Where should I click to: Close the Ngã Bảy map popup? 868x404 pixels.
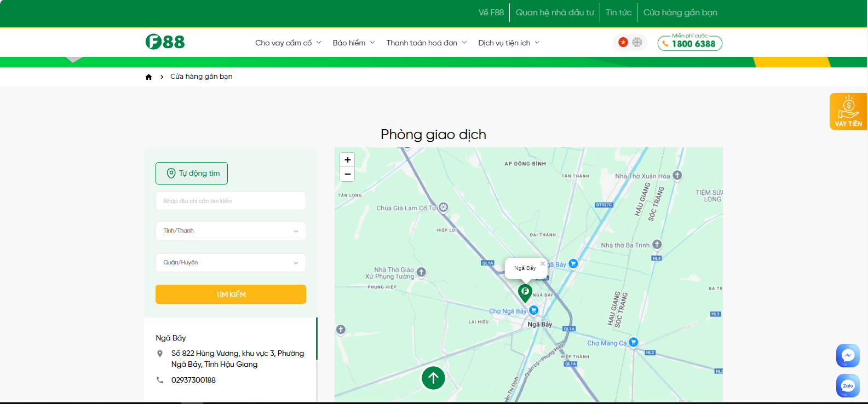click(x=543, y=263)
